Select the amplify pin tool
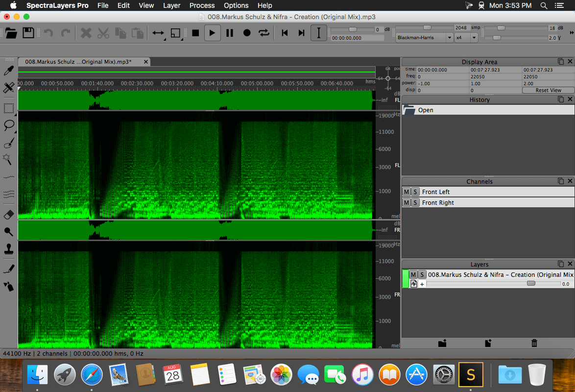Image resolution: width=575 pixels, height=392 pixels. 9,232
